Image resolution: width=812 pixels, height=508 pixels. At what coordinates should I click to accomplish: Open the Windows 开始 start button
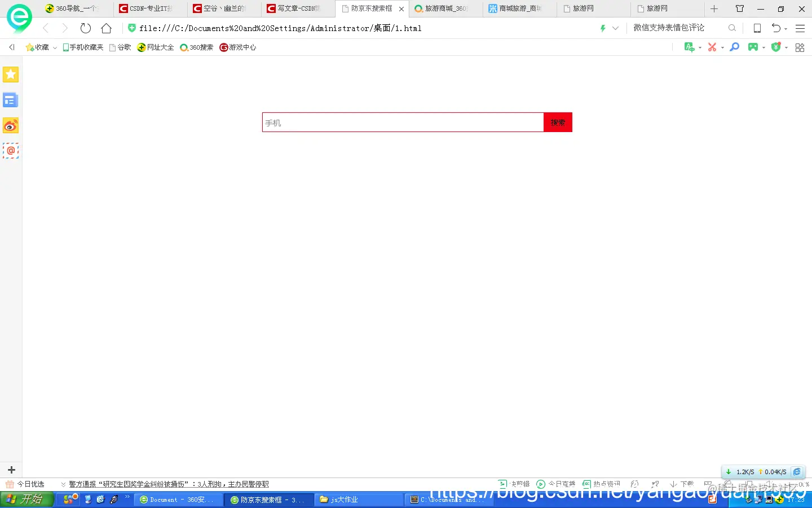(27, 499)
